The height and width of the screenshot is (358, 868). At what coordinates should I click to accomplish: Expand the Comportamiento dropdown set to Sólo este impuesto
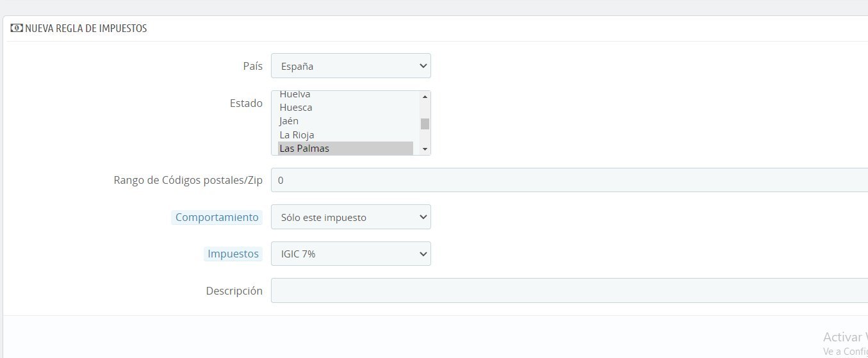point(350,217)
